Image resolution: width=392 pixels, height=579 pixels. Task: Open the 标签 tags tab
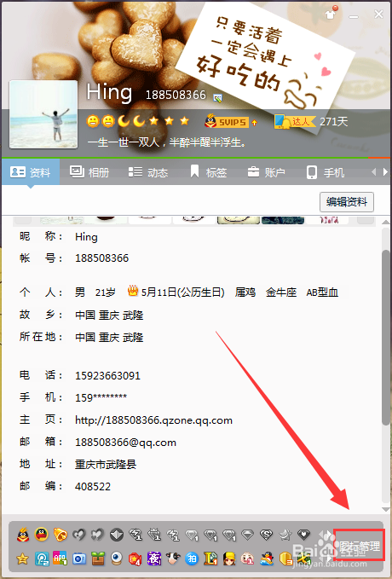pyautogui.click(x=208, y=172)
